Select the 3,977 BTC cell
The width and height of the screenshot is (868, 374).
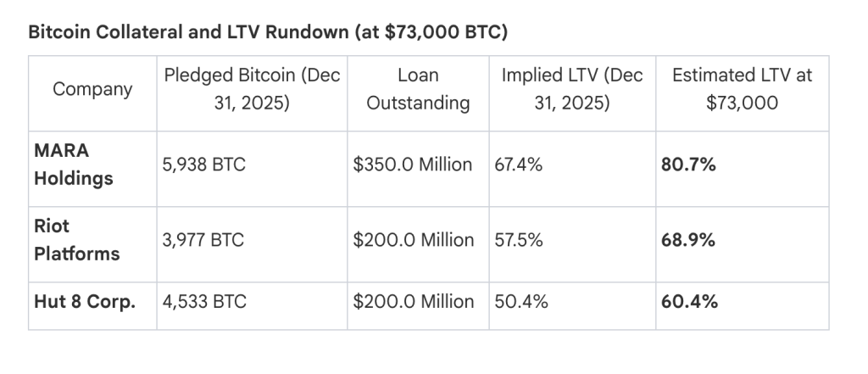[203, 240]
